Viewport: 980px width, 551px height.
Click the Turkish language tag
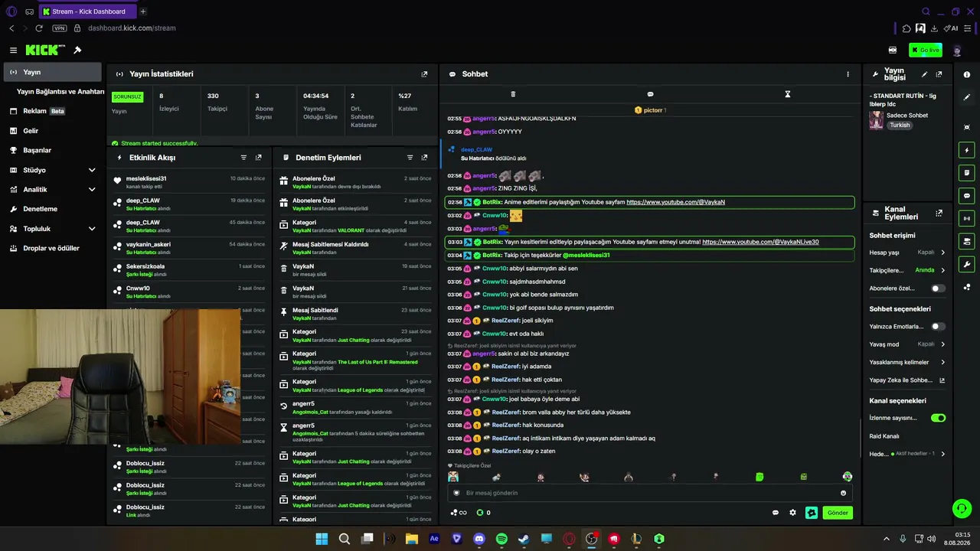tap(900, 126)
